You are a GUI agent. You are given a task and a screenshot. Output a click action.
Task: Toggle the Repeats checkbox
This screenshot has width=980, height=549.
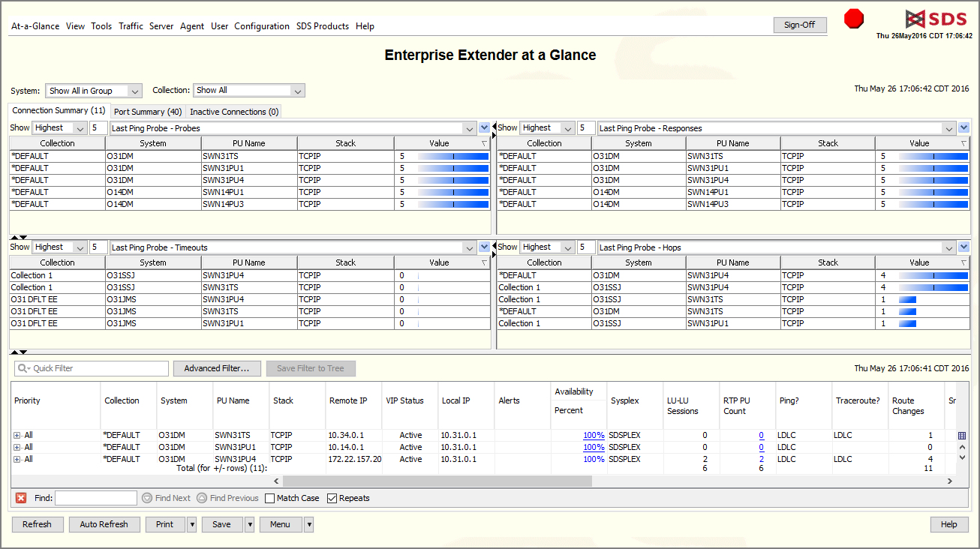point(332,498)
